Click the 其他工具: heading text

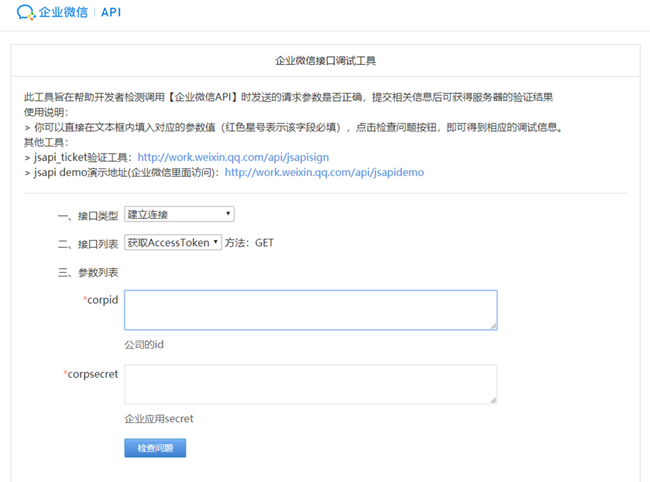(x=46, y=142)
